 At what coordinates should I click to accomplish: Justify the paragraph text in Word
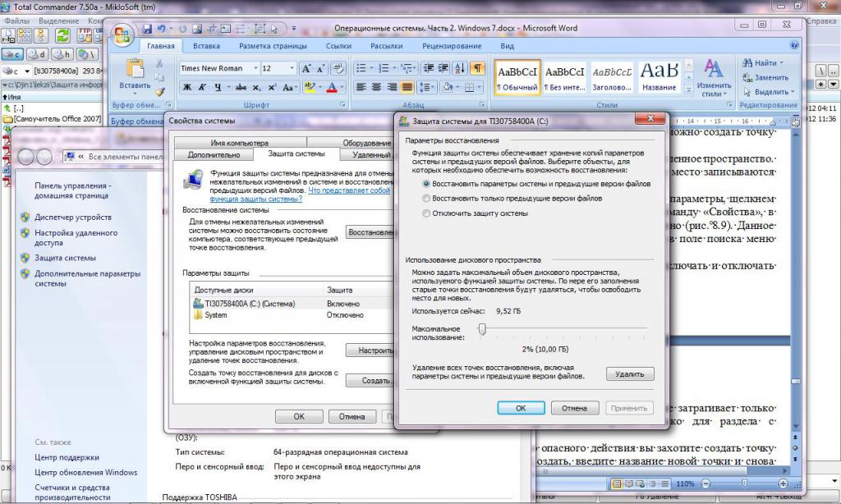point(407,87)
